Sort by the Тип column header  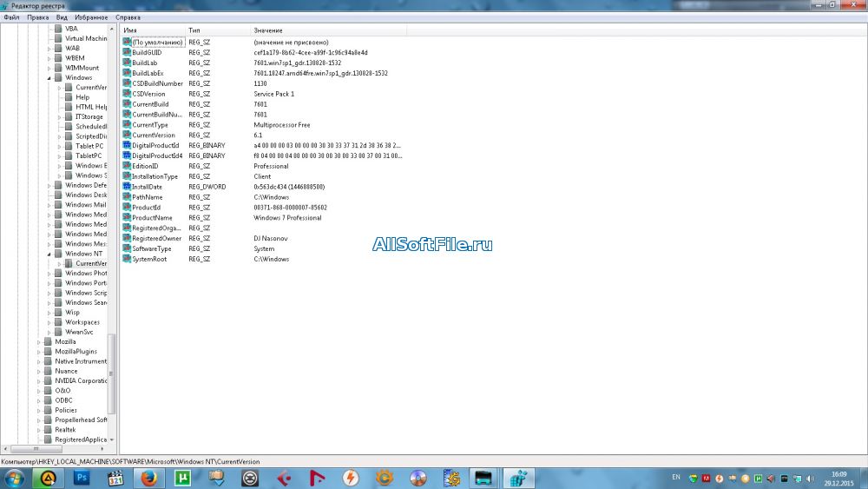coord(218,30)
